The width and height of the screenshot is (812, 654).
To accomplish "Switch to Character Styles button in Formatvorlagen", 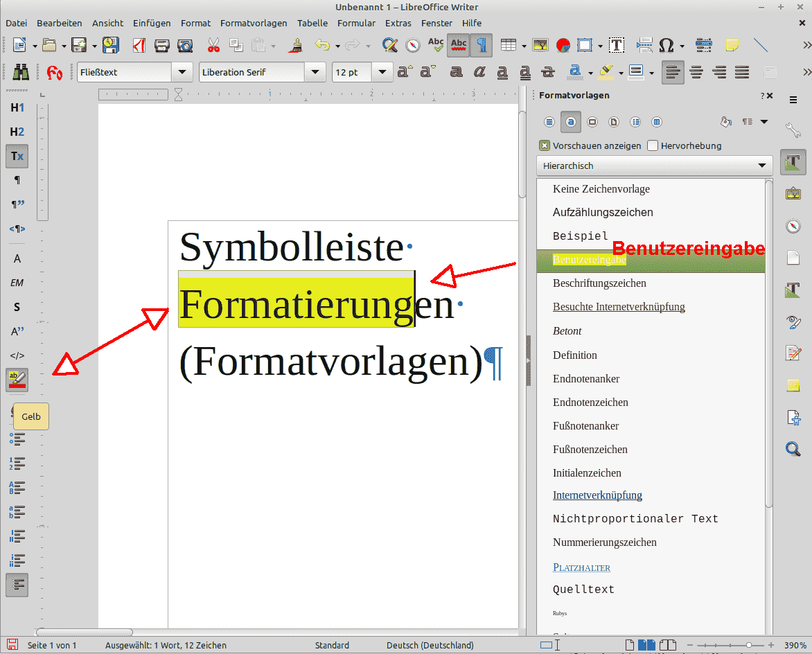I will coord(571,122).
